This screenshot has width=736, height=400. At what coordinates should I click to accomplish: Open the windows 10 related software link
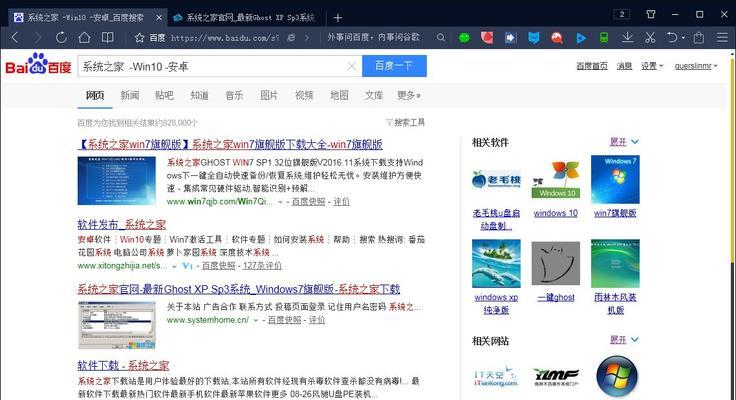point(556,213)
